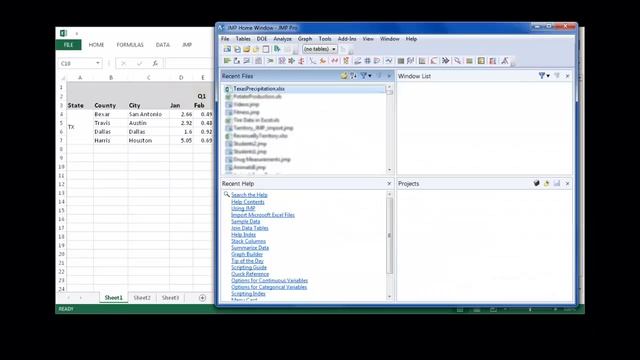Switch to the Excel JMP ribbon tab
The height and width of the screenshot is (360, 640).
tap(187, 45)
